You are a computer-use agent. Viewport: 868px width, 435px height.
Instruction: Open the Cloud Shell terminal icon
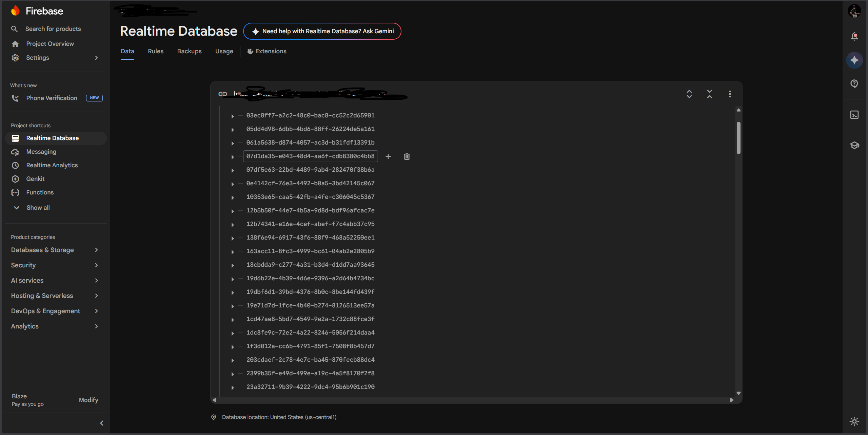(854, 115)
